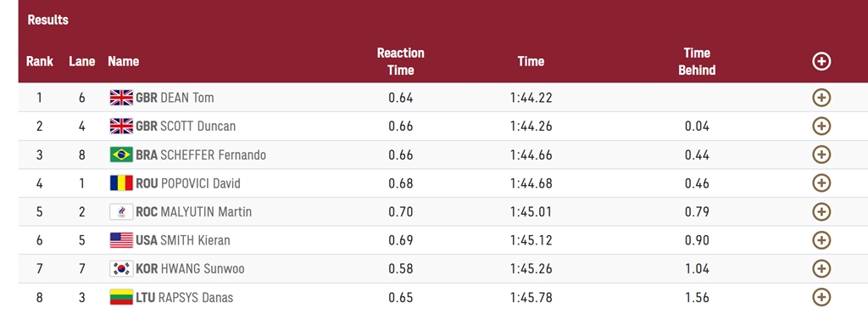Expand all rows with header plus icon
This screenshot has height=309, width=868.
click(x=821, y=61)
